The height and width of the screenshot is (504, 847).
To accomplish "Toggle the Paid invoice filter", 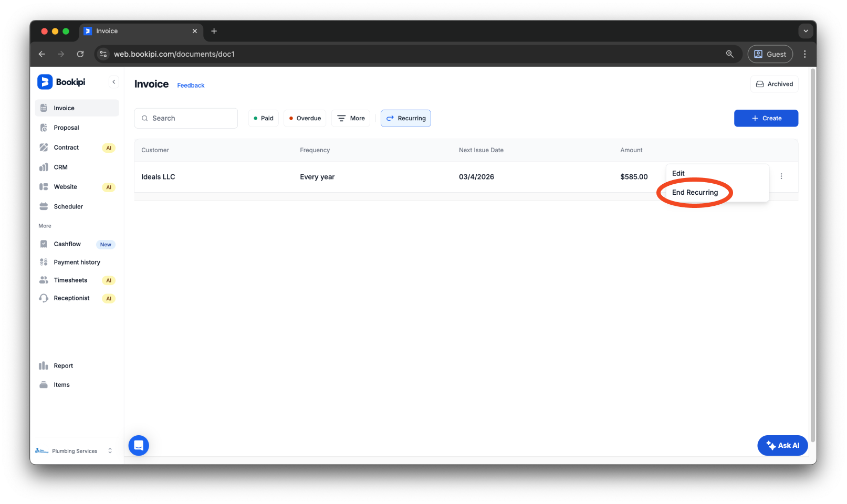I will point(263,118).
